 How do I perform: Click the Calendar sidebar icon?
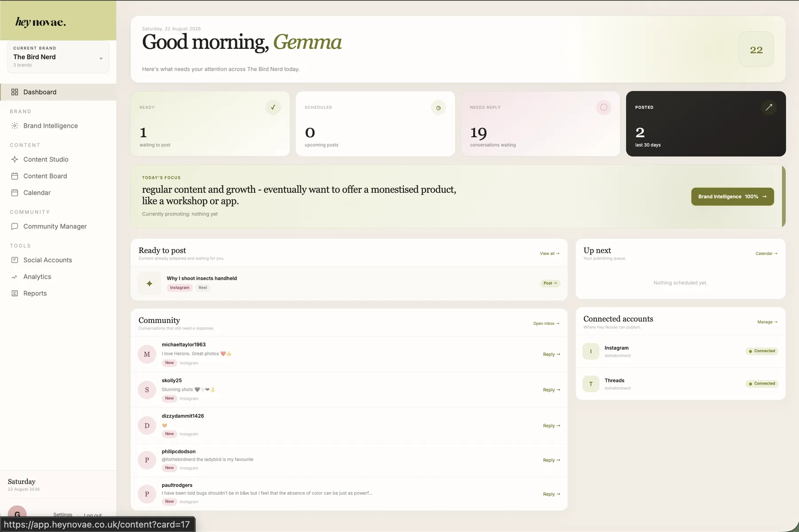(x=15, y=193)
